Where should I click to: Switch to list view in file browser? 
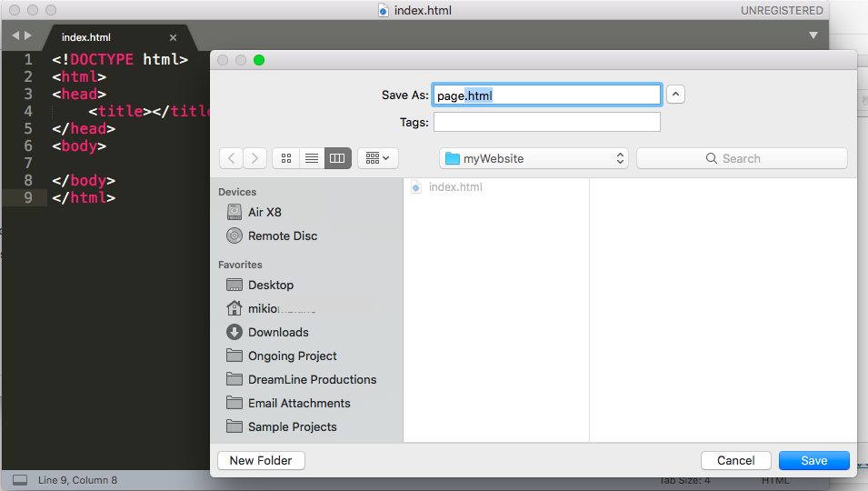pos(312,158)
